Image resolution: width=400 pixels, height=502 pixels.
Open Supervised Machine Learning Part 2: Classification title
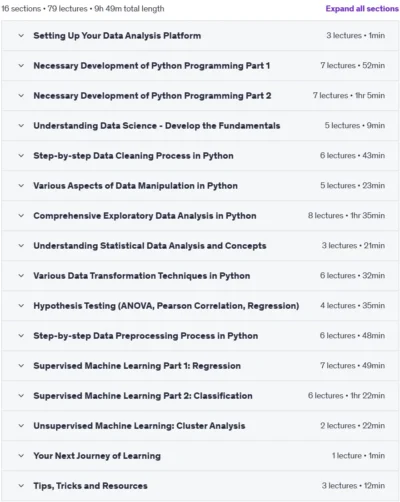point(143,396)
